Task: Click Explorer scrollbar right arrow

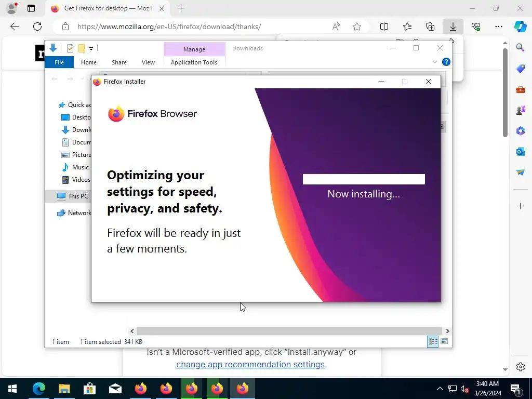Action: [x=447, y=331]
